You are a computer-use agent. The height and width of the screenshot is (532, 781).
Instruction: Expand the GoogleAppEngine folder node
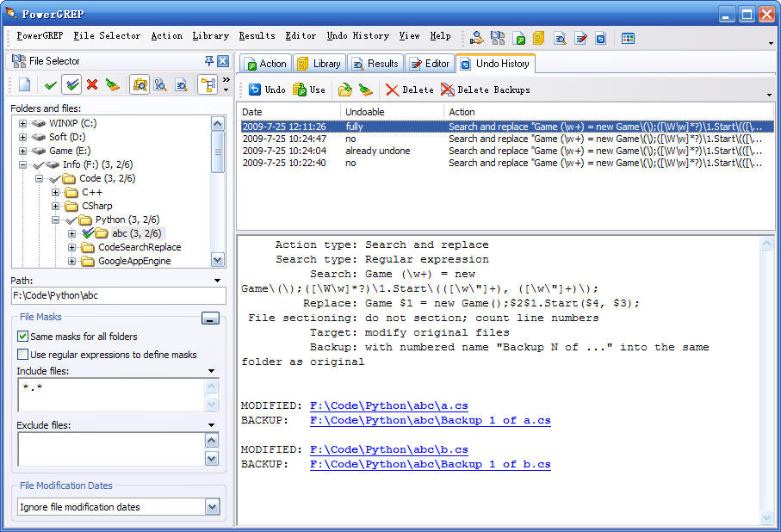pos(72,261)
